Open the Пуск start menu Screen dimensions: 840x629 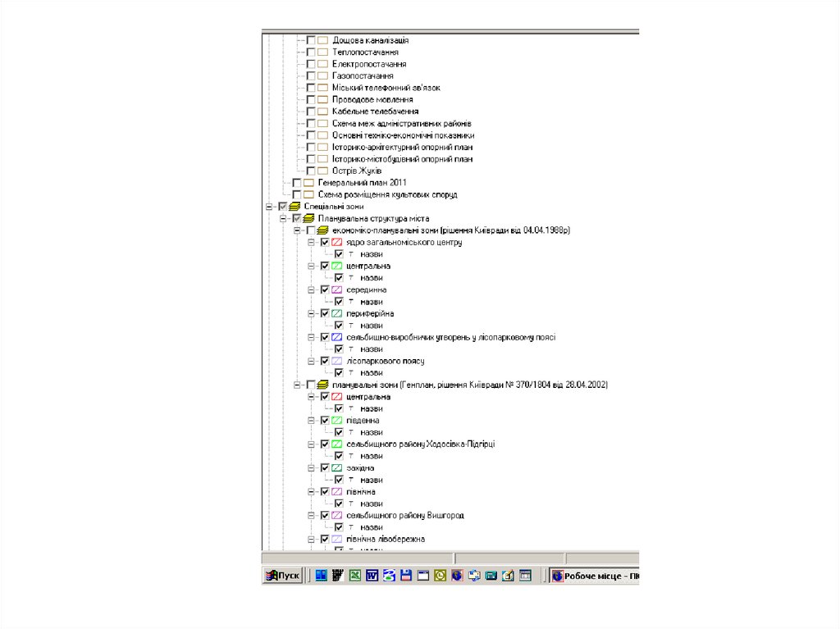click(283, 576)
